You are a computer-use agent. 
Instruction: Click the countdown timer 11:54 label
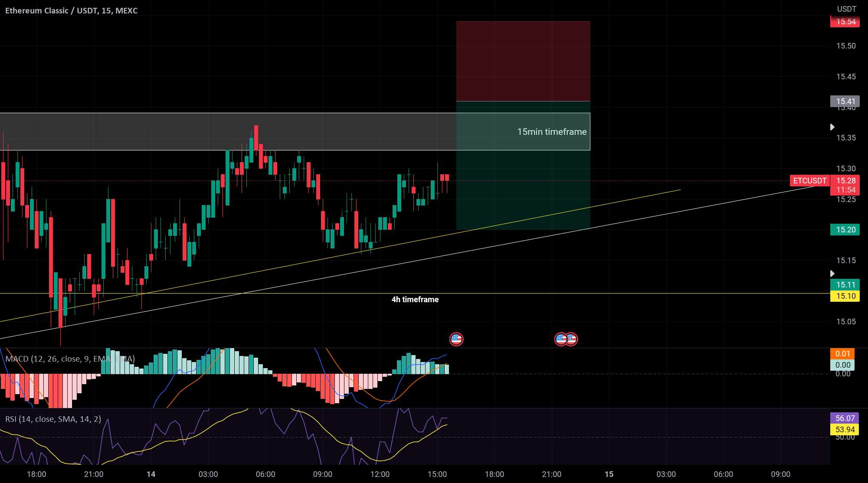(x=845, y=190)
